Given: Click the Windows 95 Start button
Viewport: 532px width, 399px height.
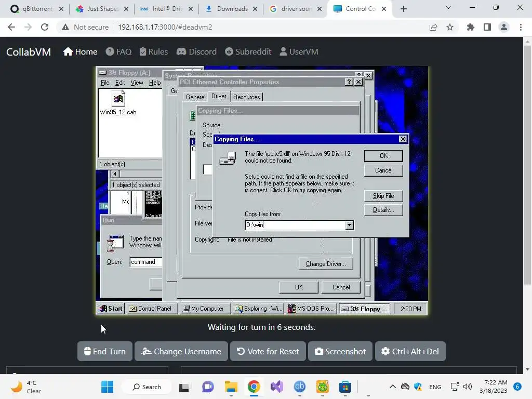Looking at the screenshot, I should point(111,309).
